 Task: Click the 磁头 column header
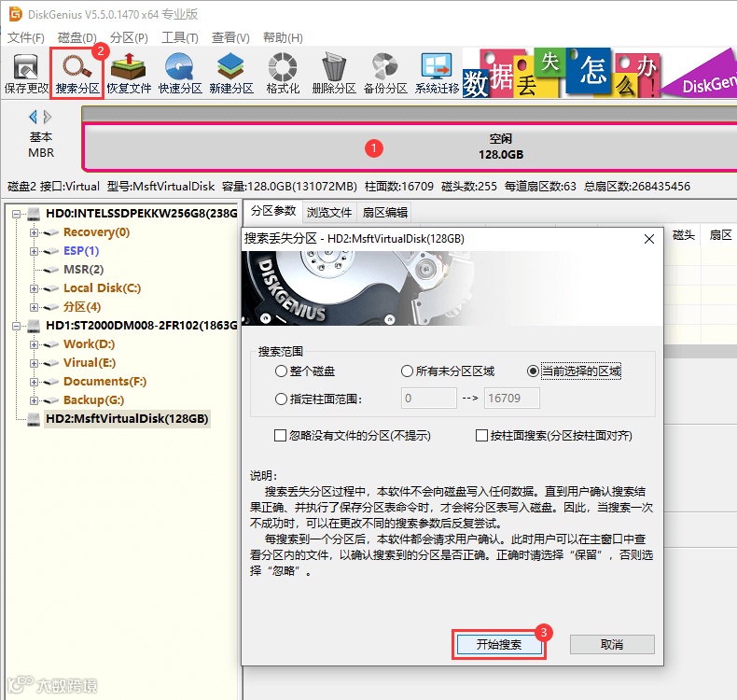click(x=683, y=234)
